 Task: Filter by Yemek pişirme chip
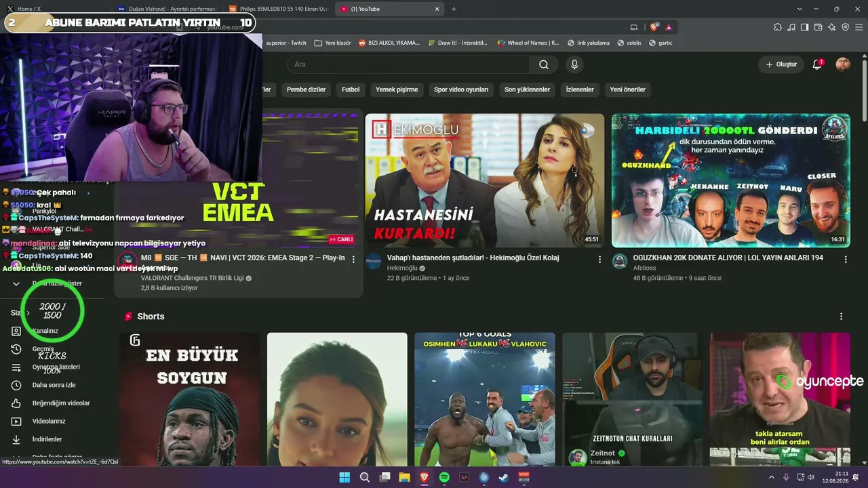[397, 89]
